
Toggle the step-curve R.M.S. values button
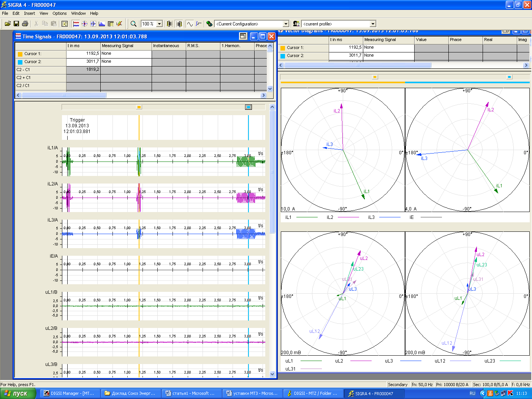pyautogui.click(x=198, y=24)
